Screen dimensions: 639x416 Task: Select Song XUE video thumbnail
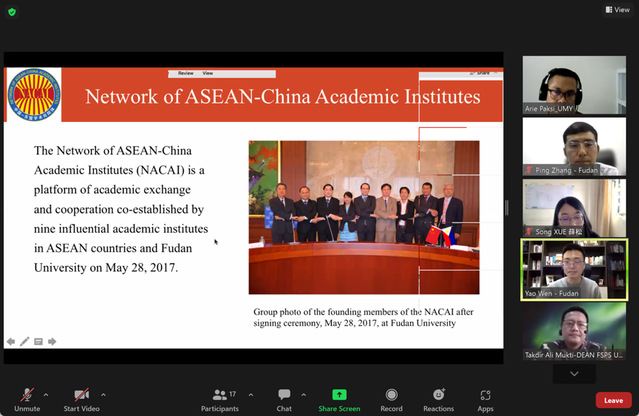point(574,208)
